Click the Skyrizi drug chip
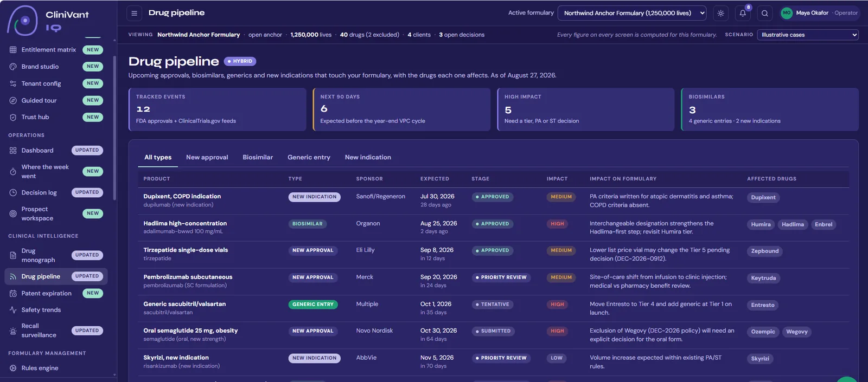The image size is (868, 382). tap(760, 359)
